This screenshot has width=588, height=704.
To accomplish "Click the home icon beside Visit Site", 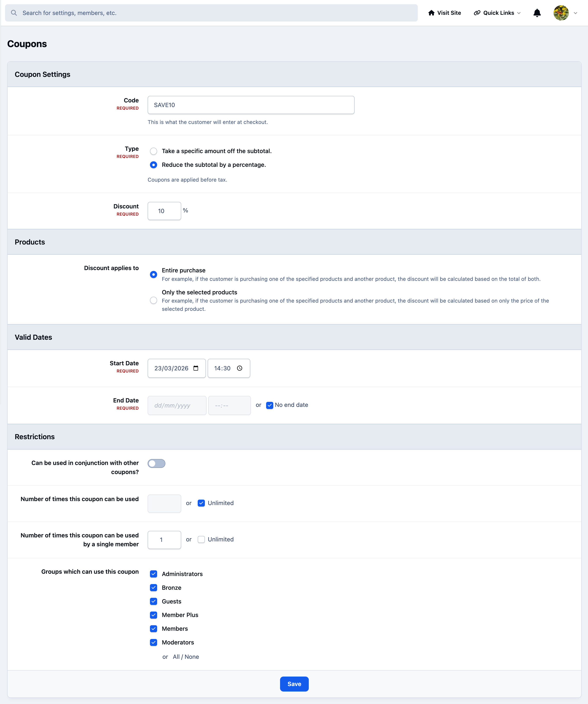I will (x=431, y=13).
